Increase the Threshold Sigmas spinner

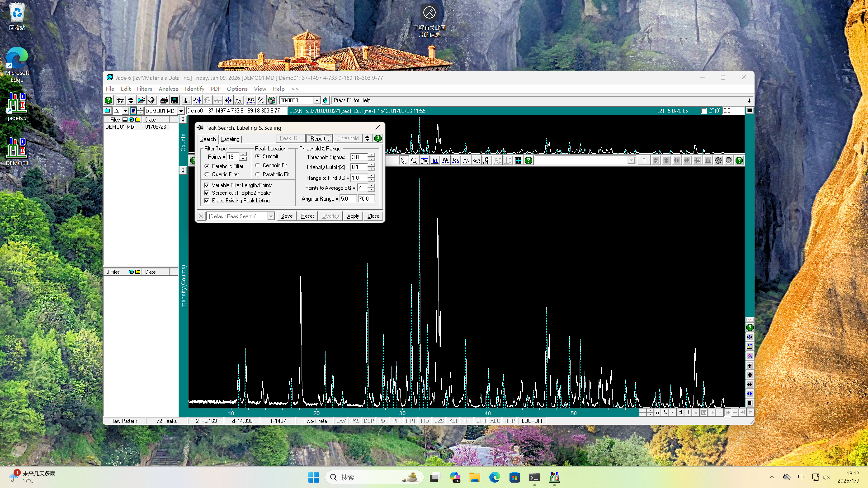[371, 155]
